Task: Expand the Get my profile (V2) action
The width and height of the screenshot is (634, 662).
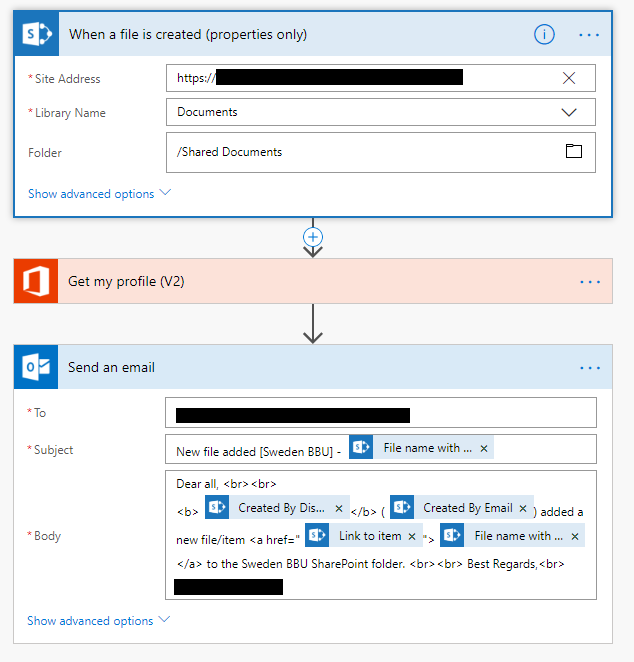Action: pyautogui.click(x=313, y=281)
